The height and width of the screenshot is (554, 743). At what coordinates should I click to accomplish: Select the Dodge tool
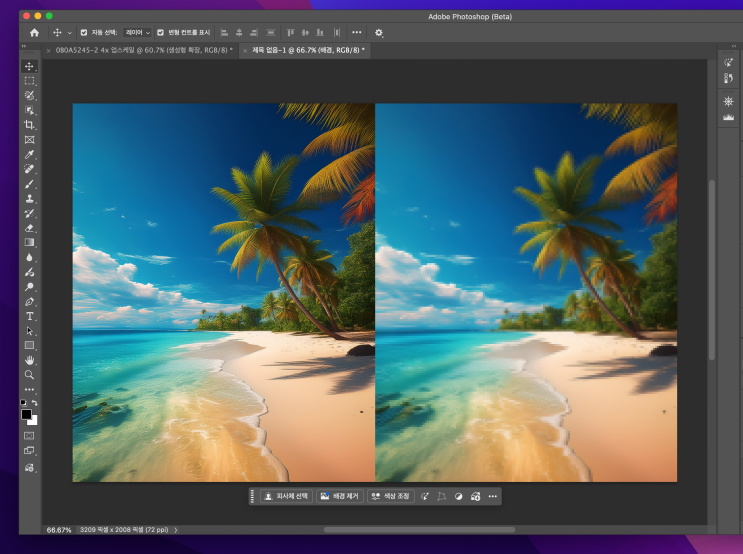coord(29,287)
